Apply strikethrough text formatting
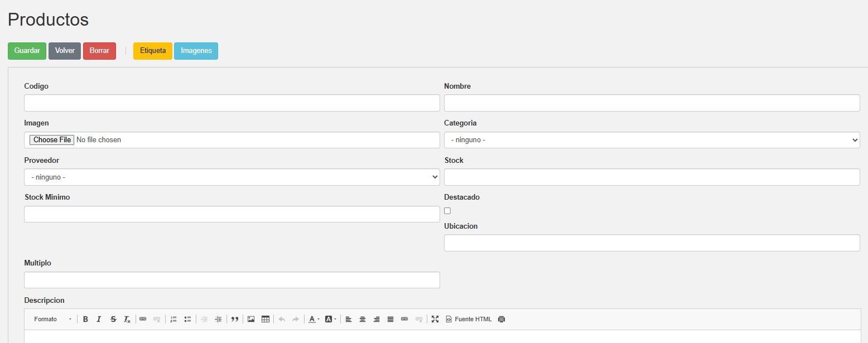 (113, 319)
